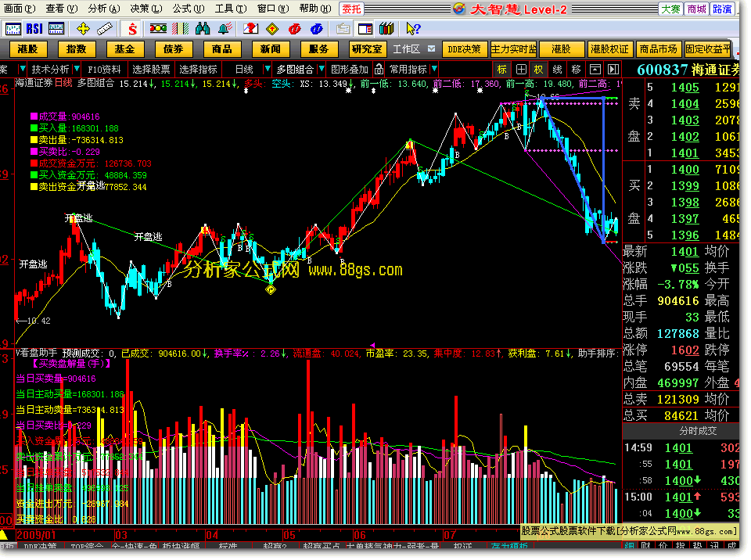Image resolution: width=751 pixels, height=560 pixels.
Task: Click the yellow 卖出量 legend swatch
Action: 34,140
